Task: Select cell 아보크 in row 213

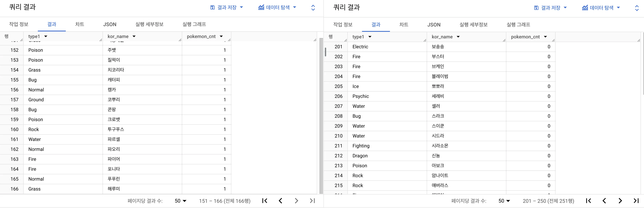Action: click(466, 166)
